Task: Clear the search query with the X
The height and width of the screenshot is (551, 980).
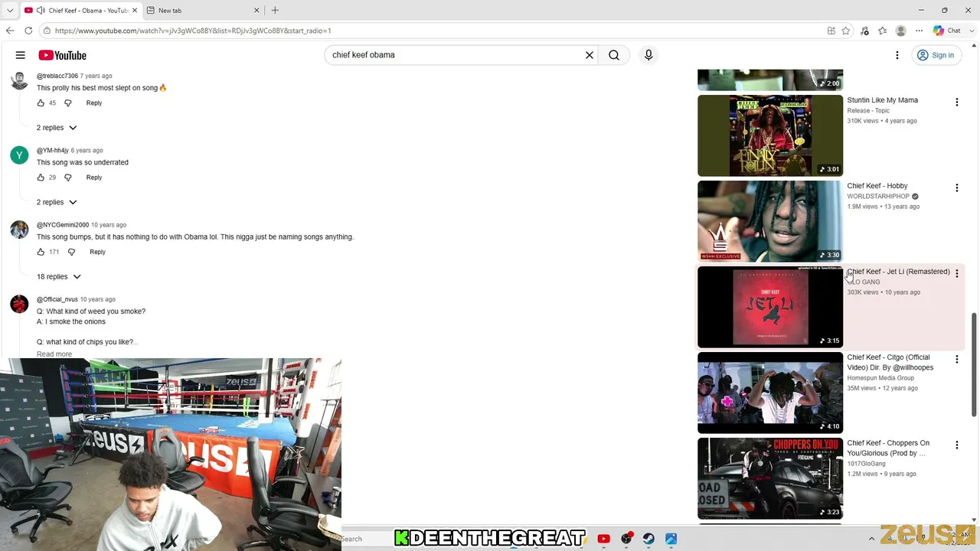Action: (x=590, y=55)
